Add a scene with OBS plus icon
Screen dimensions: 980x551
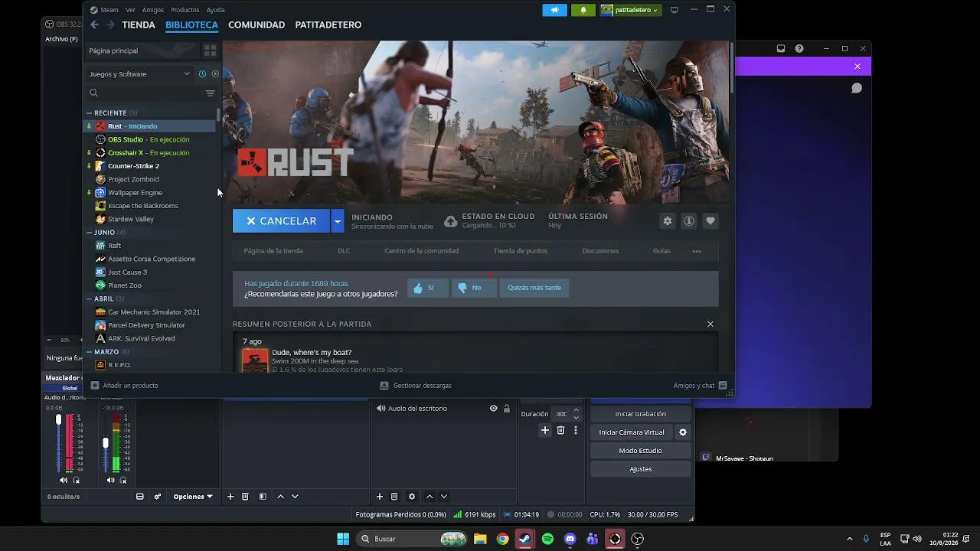pos(230,497)
